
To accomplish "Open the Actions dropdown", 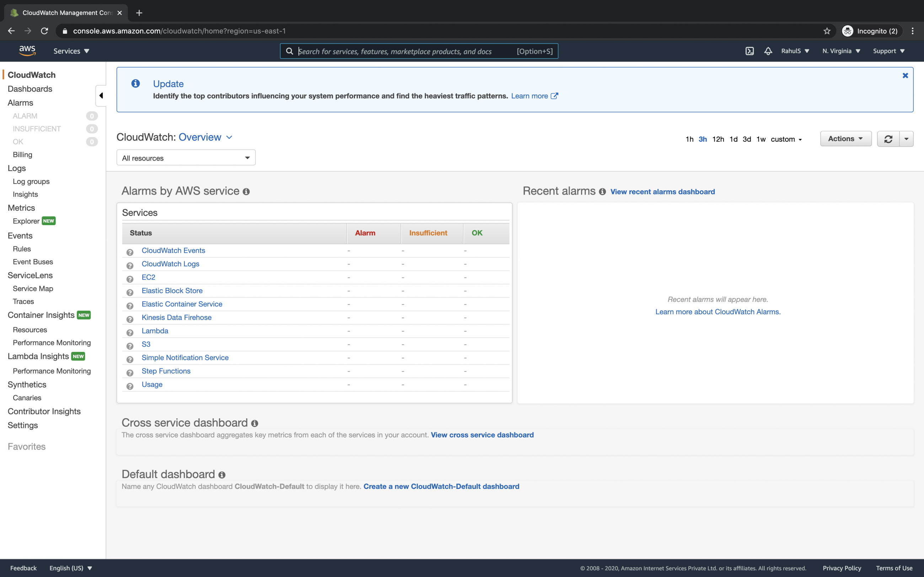I will point(845,138).
